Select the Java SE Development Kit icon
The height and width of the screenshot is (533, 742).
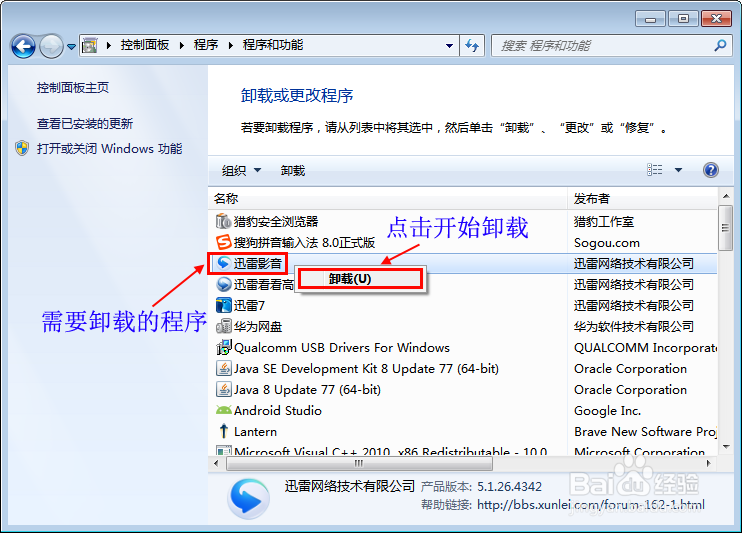click(x=223, y=368)
